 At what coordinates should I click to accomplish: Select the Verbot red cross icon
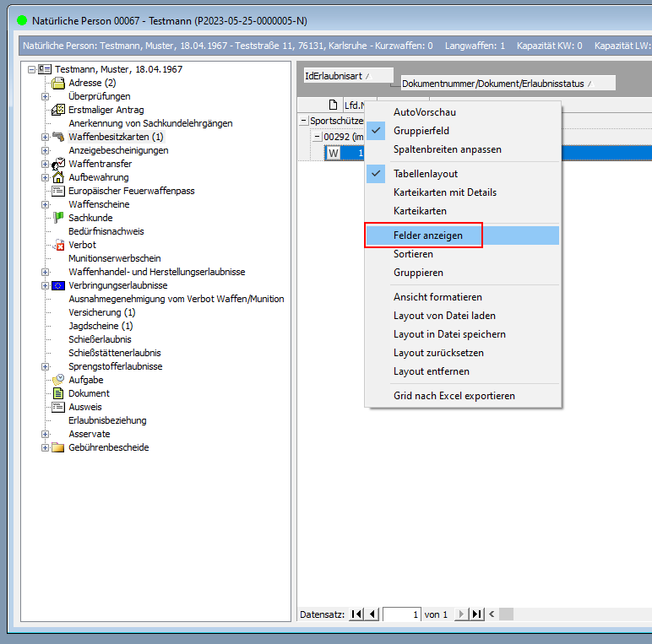point(58,245)
